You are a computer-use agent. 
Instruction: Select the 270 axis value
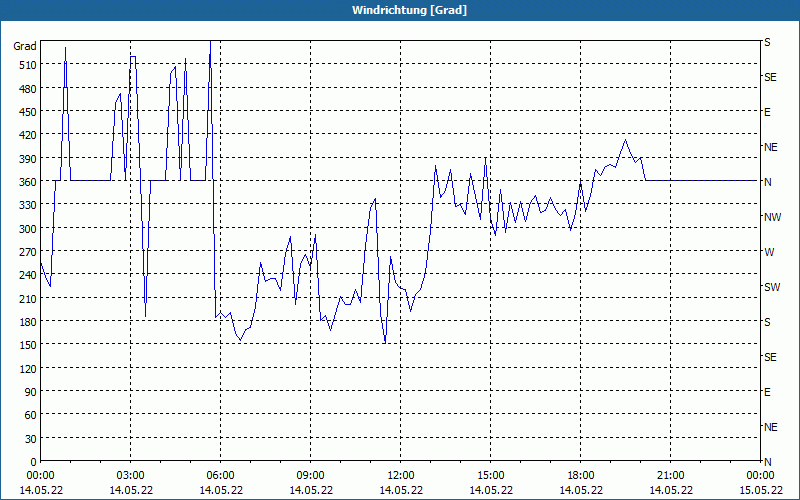28,253
